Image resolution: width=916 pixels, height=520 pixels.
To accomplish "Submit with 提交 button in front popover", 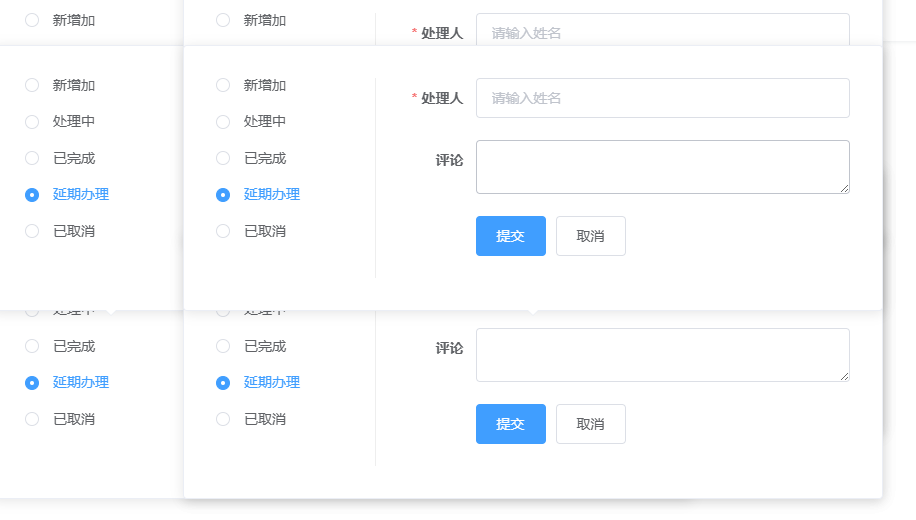I will tap(511, 236).
